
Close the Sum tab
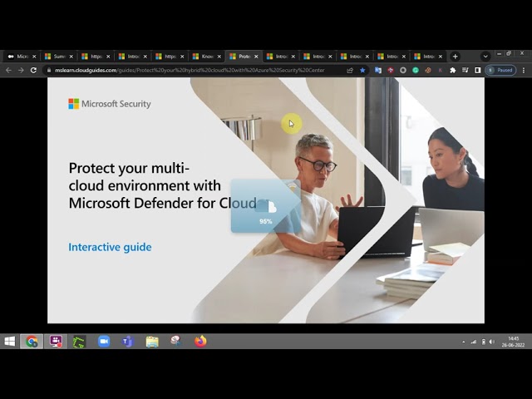point(71,57)
